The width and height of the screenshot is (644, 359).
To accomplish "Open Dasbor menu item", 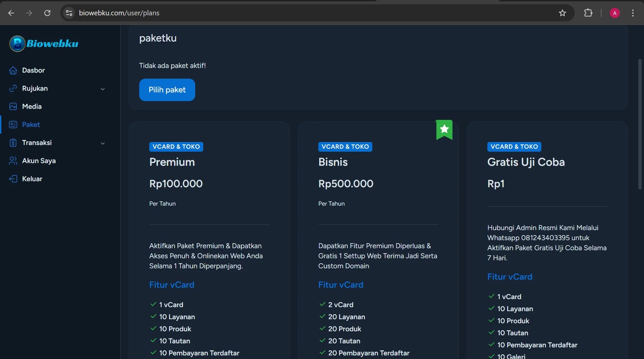I will (33, 70).
